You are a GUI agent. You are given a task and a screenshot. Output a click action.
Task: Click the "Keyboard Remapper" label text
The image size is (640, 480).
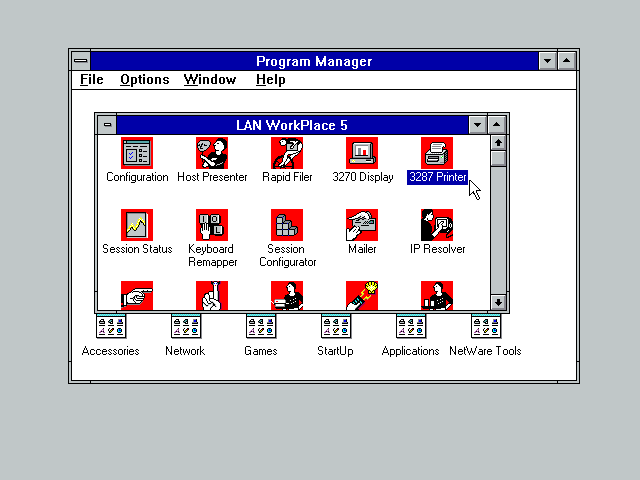[x=212, y=256]
